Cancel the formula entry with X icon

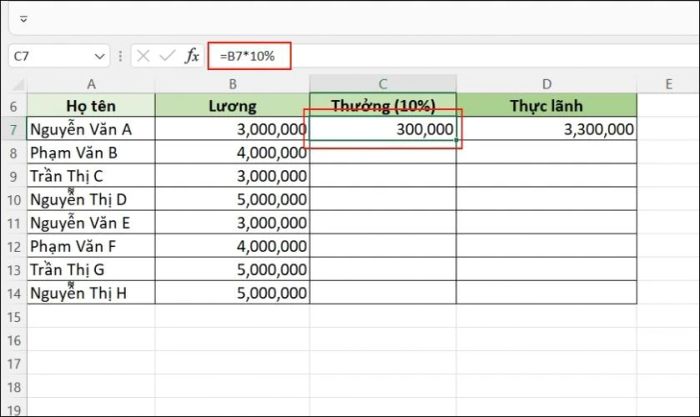[x=143, y=56]
